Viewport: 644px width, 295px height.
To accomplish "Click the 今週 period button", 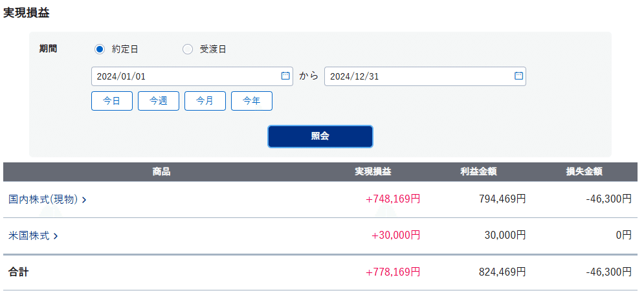I will (x=159, y=101).
